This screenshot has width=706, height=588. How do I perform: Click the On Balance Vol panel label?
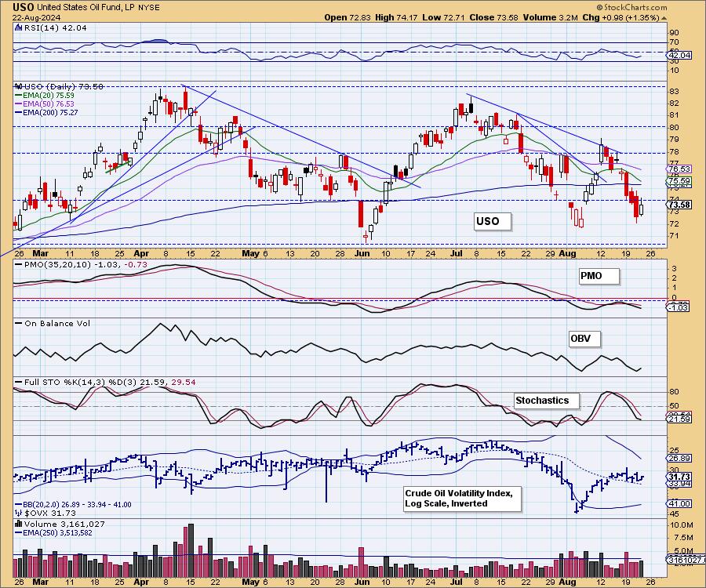[x=53, y=323]
